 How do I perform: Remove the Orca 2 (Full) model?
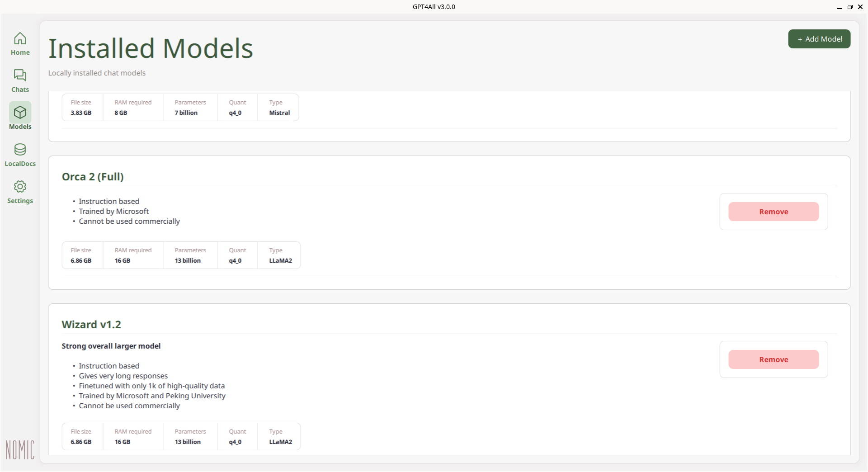pyautogui.click(x=774, y=212)
